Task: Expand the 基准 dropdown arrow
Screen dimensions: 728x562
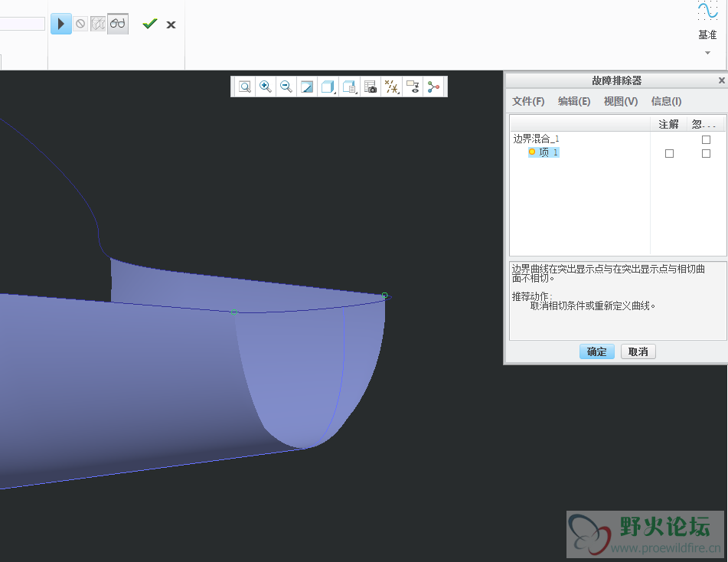Action: click(707, 53)
